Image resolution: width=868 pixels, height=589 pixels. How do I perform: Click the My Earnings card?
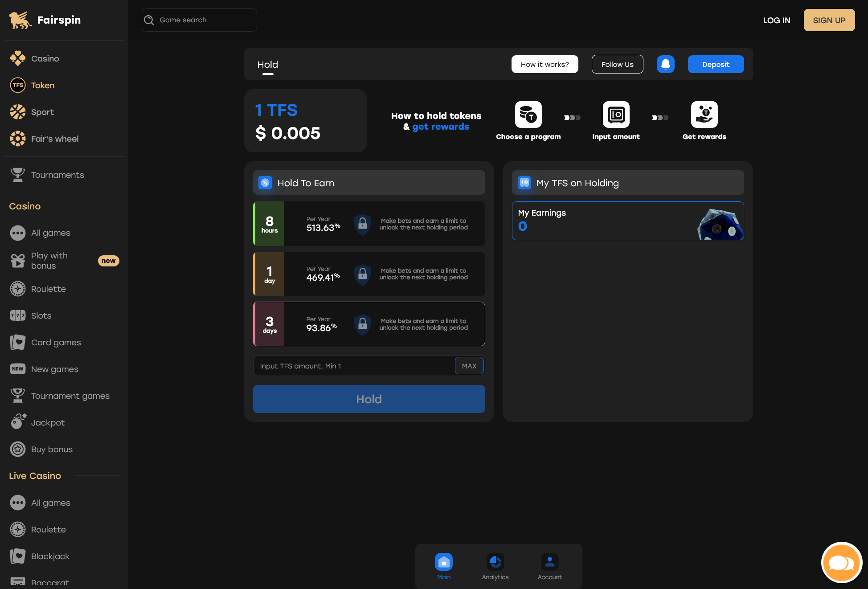coord(628,221)
